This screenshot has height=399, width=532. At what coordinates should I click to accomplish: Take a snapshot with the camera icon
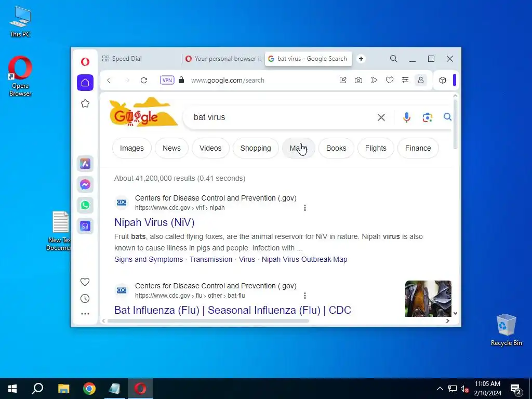(x=358, y=80)
